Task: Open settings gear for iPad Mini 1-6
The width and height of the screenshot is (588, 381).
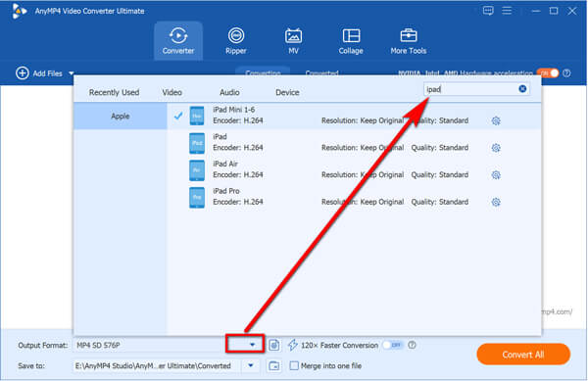Action: point(496,120)
